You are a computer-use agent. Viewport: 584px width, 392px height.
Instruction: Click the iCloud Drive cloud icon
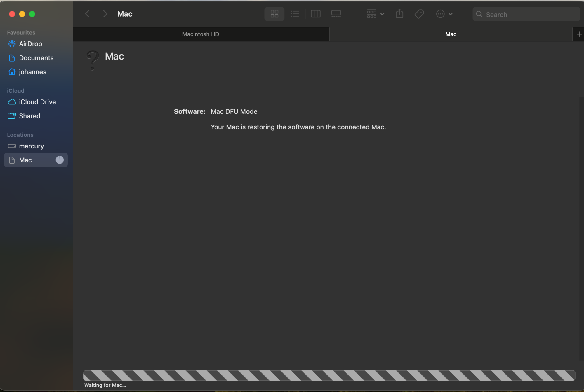pos(12,102)
